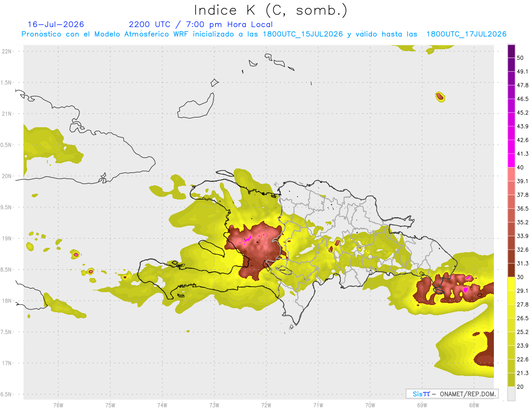The image size is (532, 411).
Task: Click the colorbar value "30"
Action: [521, 277]
